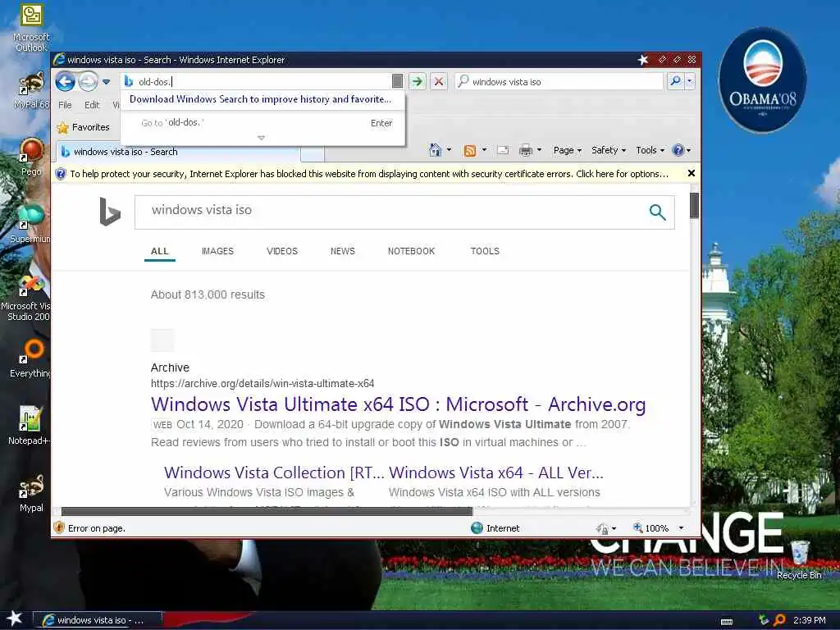Open the Tools menu
The height and width of the screenshot is (630, 840).
click(x=650, y=151)
